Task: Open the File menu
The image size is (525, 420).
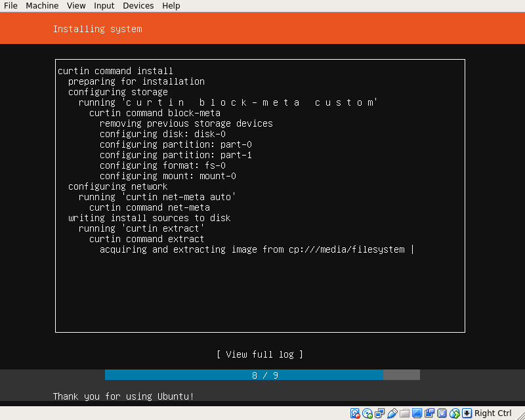Action: (10, 6)
